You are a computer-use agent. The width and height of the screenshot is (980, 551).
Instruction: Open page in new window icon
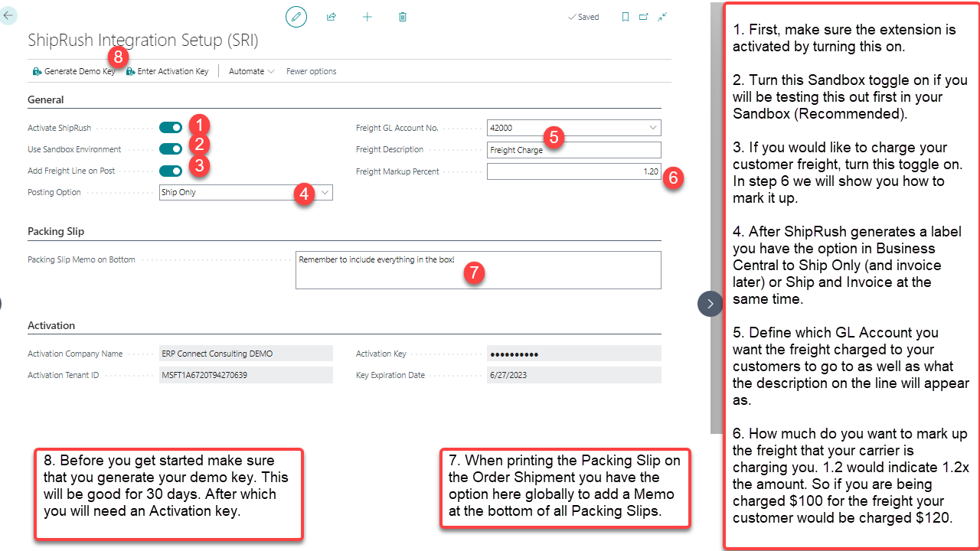tap(644, 16)
